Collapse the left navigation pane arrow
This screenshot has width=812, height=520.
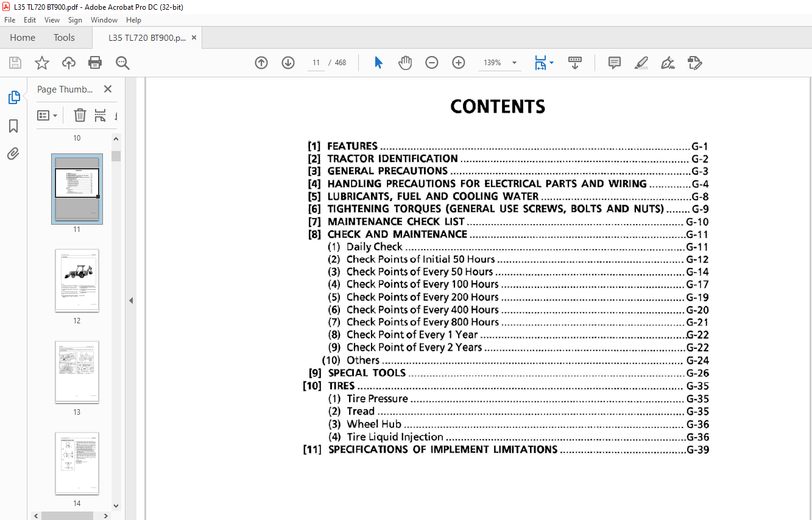(x=131, y=300)
